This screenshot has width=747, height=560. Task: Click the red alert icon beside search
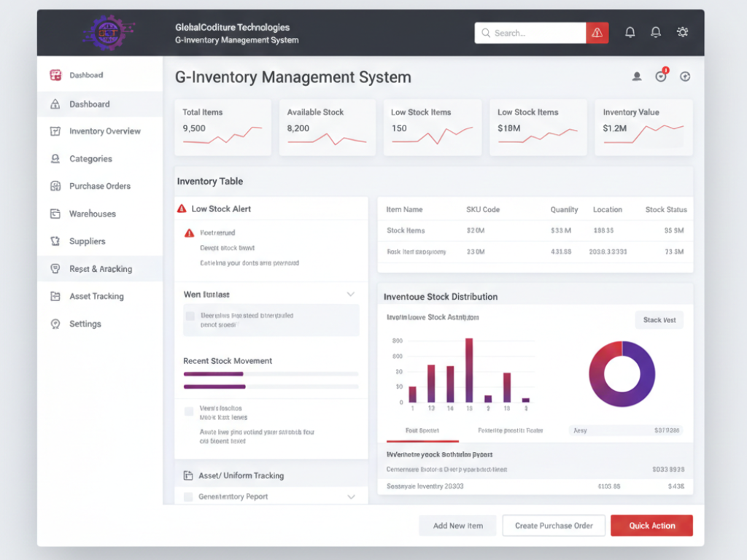coord(597,33)
